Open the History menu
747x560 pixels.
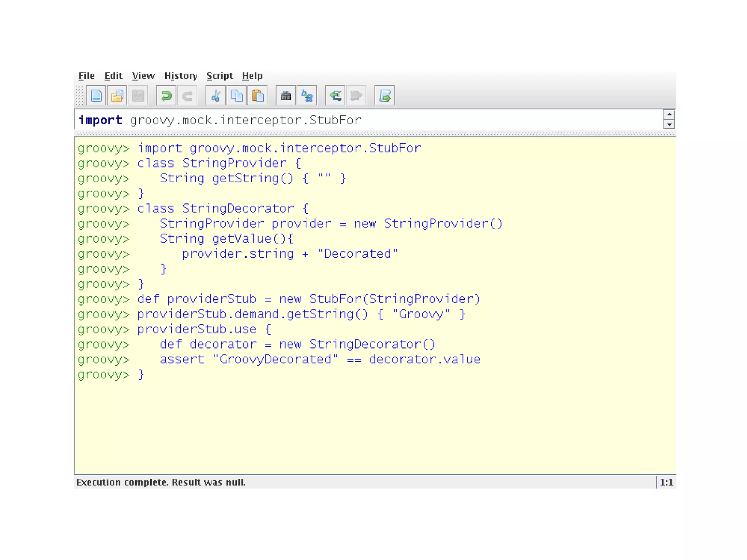coord(181,76)
